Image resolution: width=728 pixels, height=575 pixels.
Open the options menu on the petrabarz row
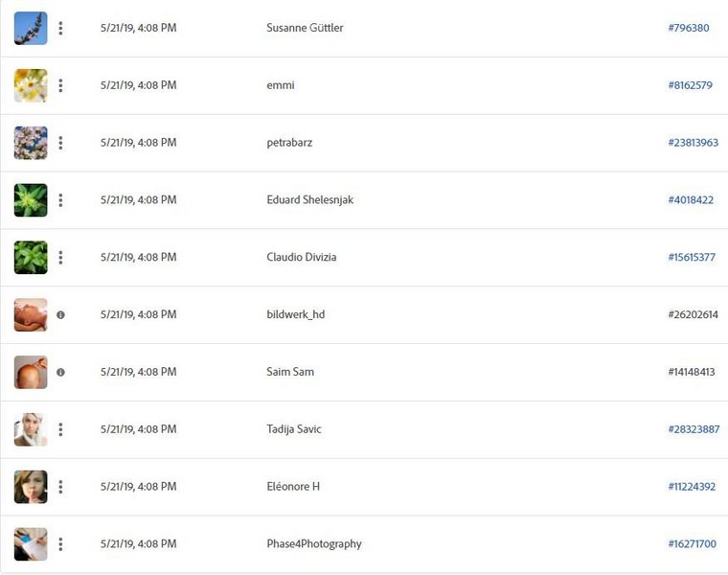60,143
